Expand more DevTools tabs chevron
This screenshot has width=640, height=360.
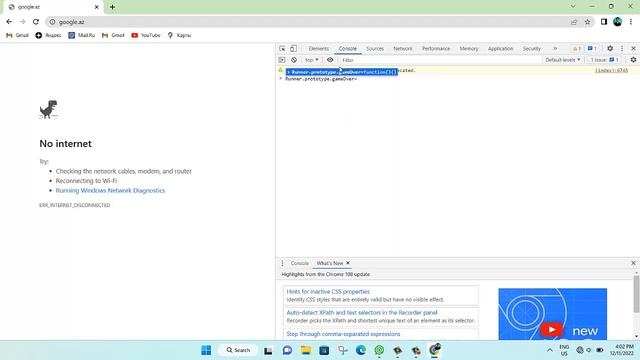tap(555, 49)
